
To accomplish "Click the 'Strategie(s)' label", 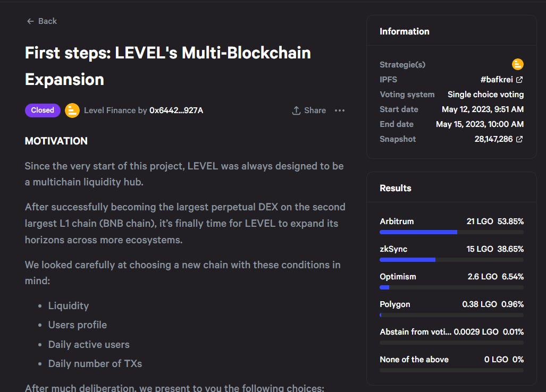I will click(402, 65).
